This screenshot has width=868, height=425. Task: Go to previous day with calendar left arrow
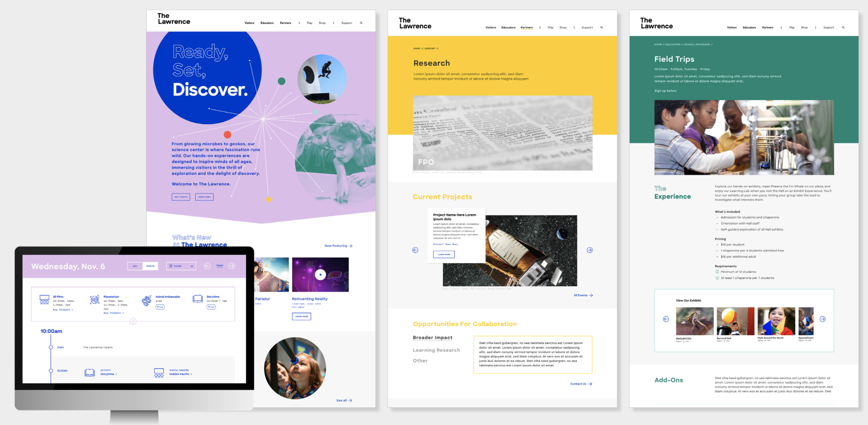tap(207, 266)
